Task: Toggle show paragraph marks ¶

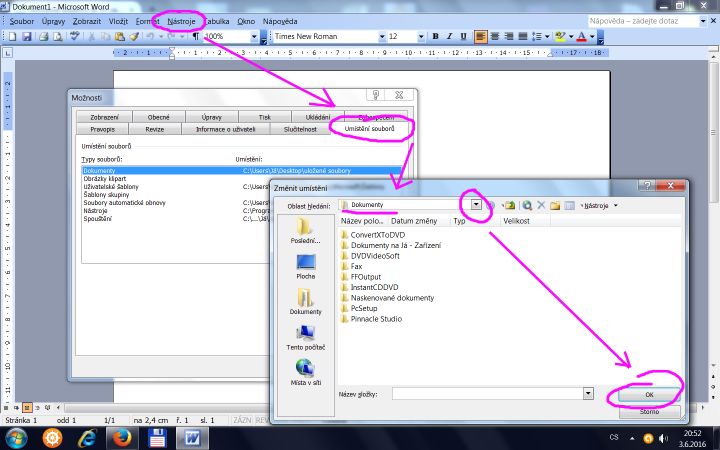Action: (196, 36)
